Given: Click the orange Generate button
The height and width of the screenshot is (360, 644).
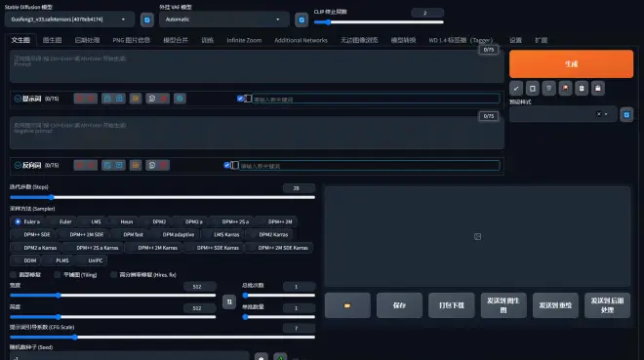Looking at the screenshot, I should [x=571, y=64].
